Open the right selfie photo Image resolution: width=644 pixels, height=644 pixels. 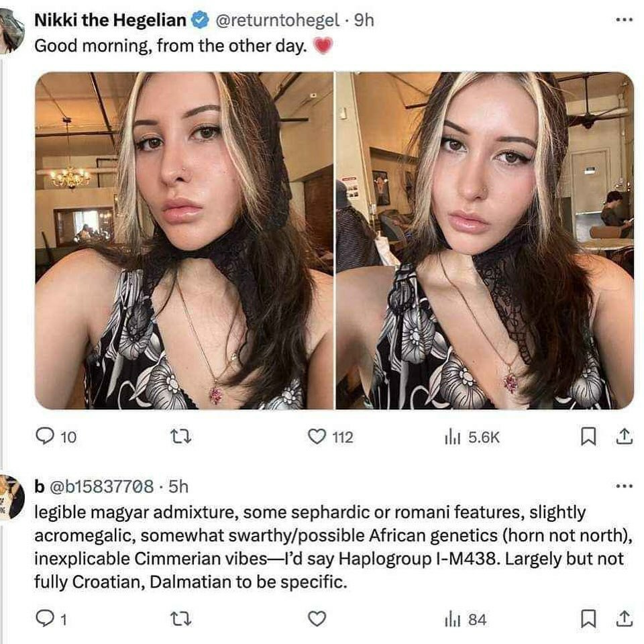[x=485, y=241]
